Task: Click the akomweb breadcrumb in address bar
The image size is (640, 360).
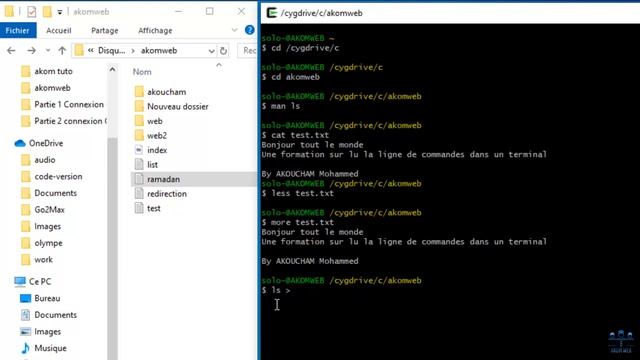Action: [x=159, y=51]
